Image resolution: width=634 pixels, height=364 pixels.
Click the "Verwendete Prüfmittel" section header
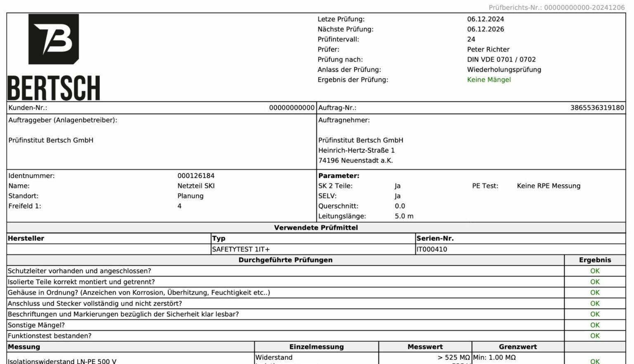(x=316, y=228)
